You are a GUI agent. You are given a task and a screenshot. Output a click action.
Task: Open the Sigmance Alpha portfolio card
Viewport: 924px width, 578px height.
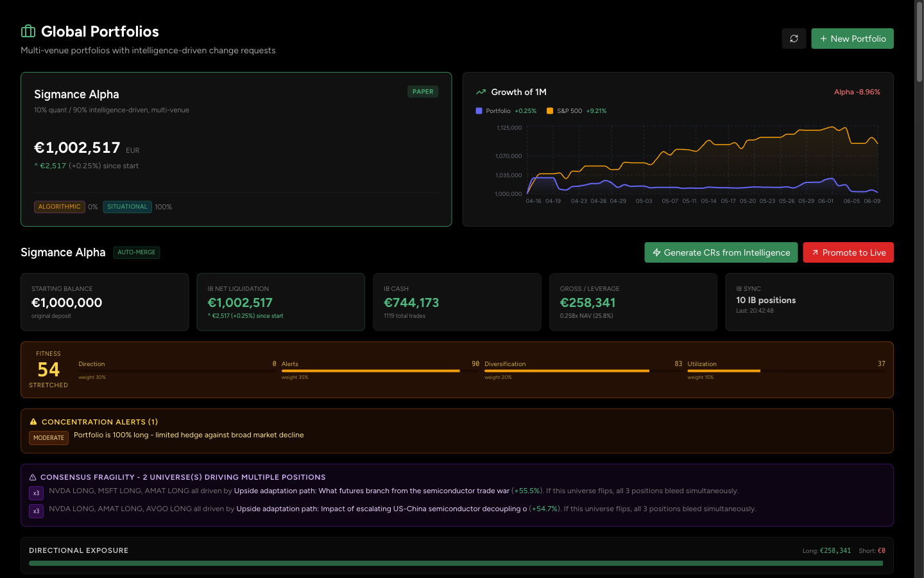click(x=236, y=149)
